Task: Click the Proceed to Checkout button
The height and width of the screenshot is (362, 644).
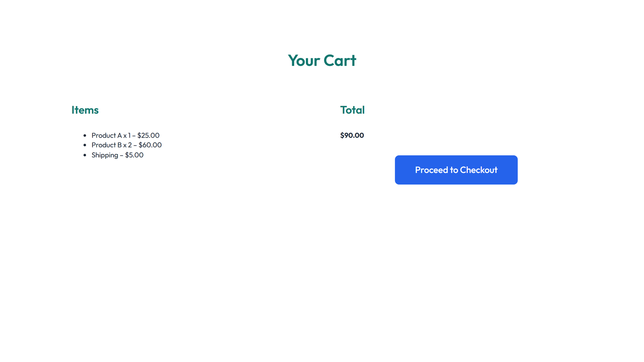Action: (x=456, y=170)
